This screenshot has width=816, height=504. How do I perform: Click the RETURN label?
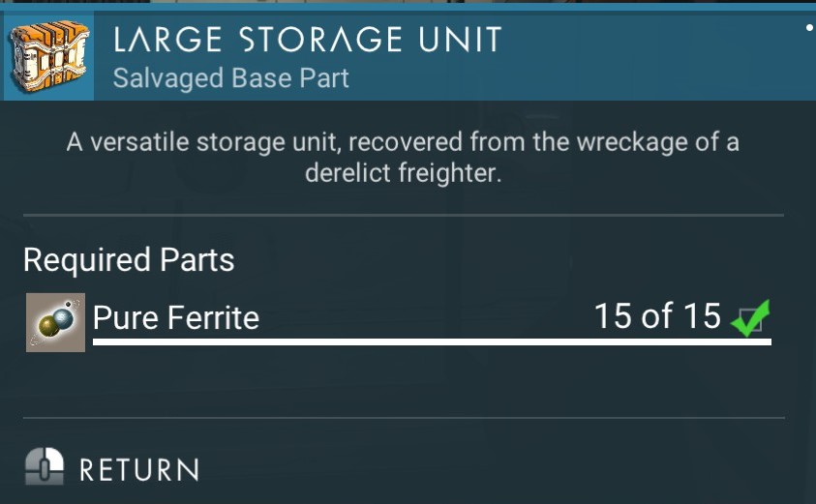pos(139,470)
